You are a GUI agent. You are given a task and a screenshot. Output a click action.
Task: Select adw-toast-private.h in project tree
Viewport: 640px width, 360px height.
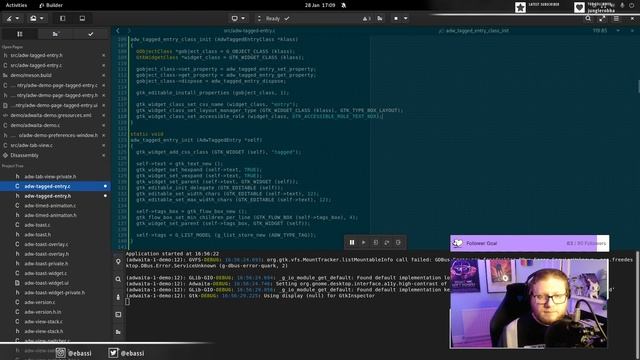55,264
